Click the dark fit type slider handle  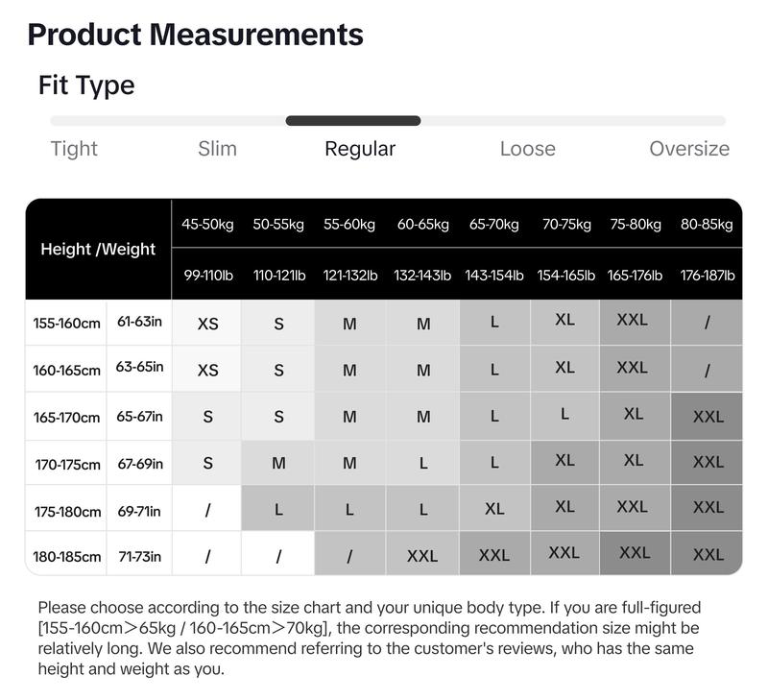coord(353,121)
